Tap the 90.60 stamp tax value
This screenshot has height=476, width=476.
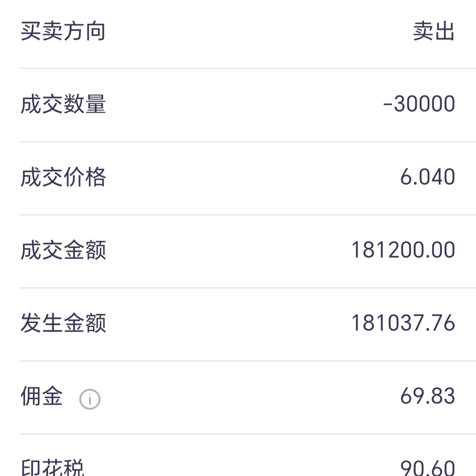pyautogui.click(x=428, y=468)
